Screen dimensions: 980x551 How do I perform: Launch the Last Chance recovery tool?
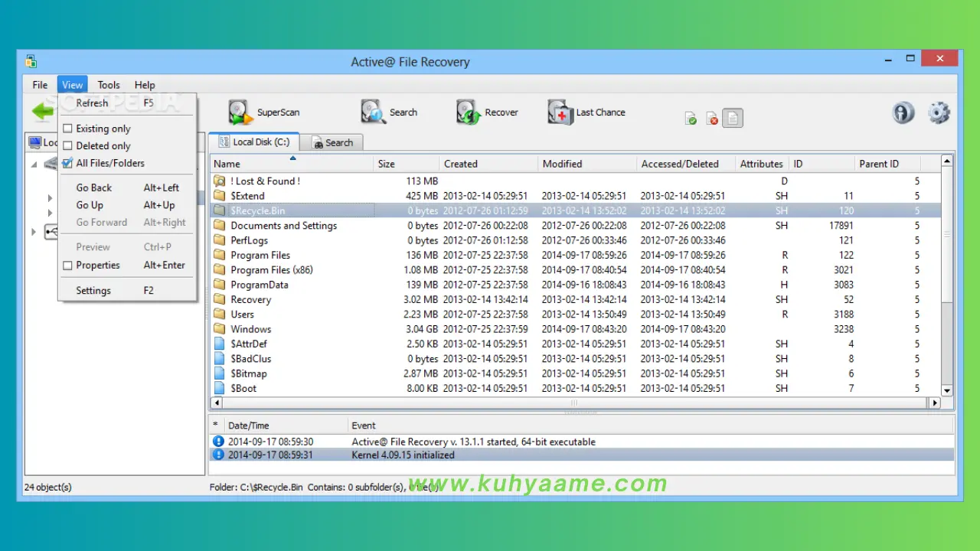coord(586,112)
